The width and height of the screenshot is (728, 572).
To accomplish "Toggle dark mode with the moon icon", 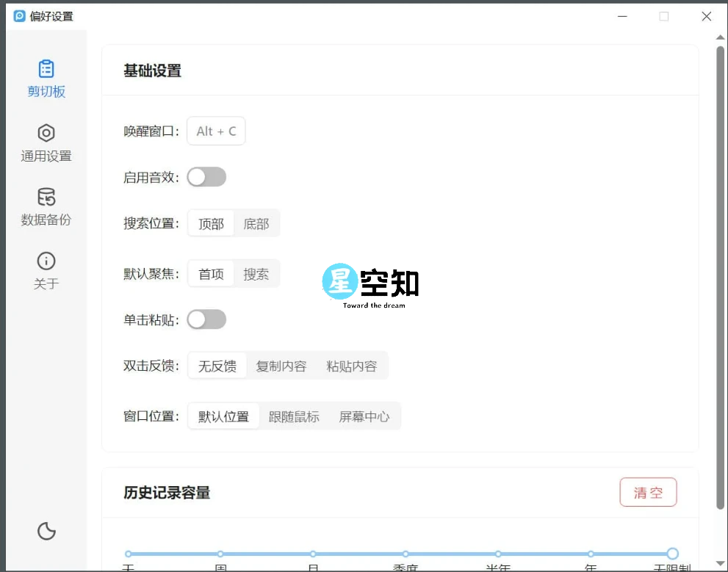I will [x=46, y=531].
